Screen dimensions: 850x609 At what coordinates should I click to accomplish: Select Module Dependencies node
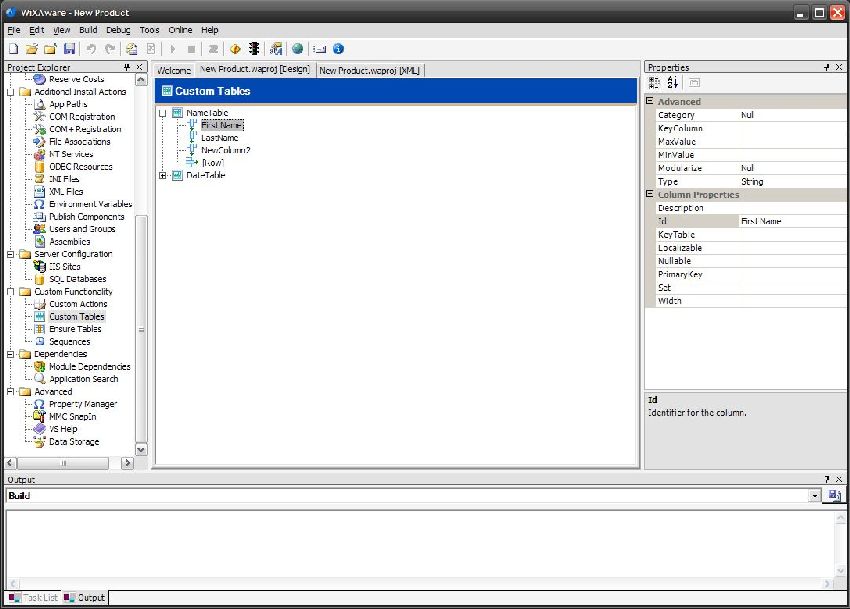89,367
